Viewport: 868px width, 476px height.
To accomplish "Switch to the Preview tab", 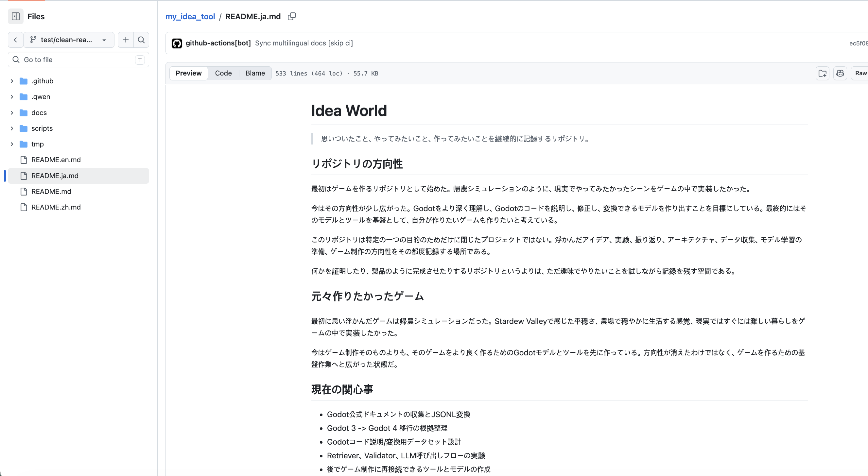I will point(188,73).
